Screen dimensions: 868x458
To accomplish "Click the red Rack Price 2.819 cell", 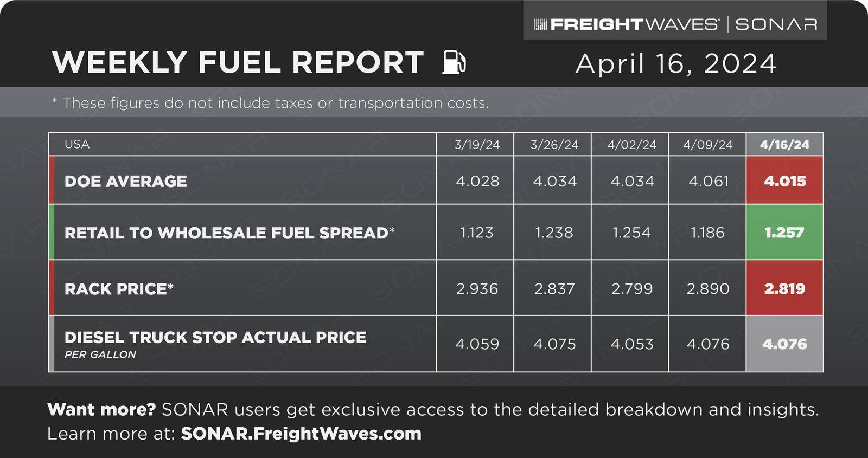I will click(x=784, y=288).
